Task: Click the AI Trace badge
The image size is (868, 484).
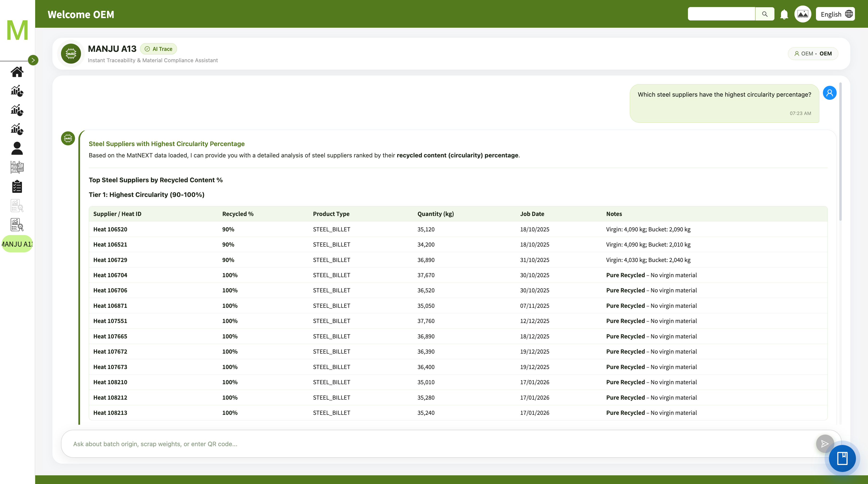Action: click(x=158, y=49)
